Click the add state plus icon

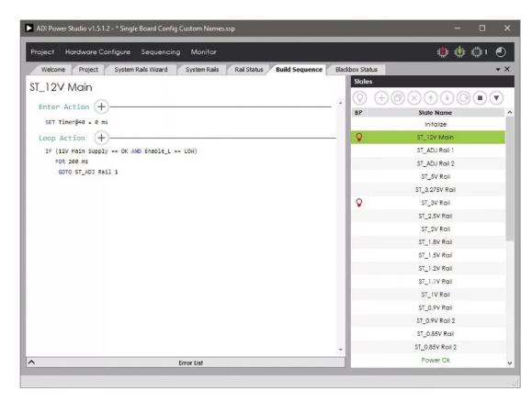tap(381, 98)
